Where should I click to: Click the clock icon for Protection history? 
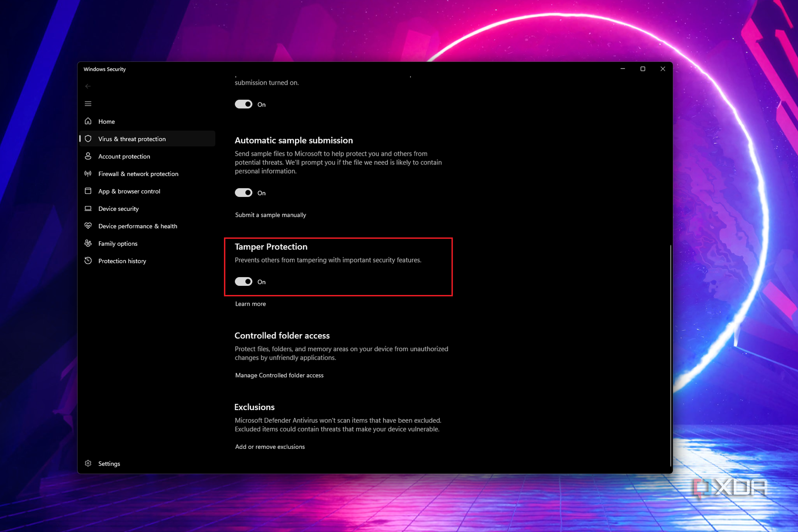tap(88, 260)
